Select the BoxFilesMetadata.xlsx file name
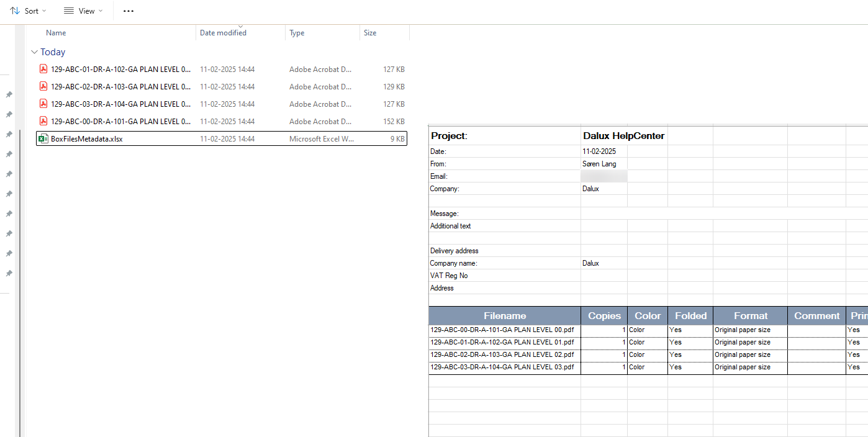 (87, 139)
